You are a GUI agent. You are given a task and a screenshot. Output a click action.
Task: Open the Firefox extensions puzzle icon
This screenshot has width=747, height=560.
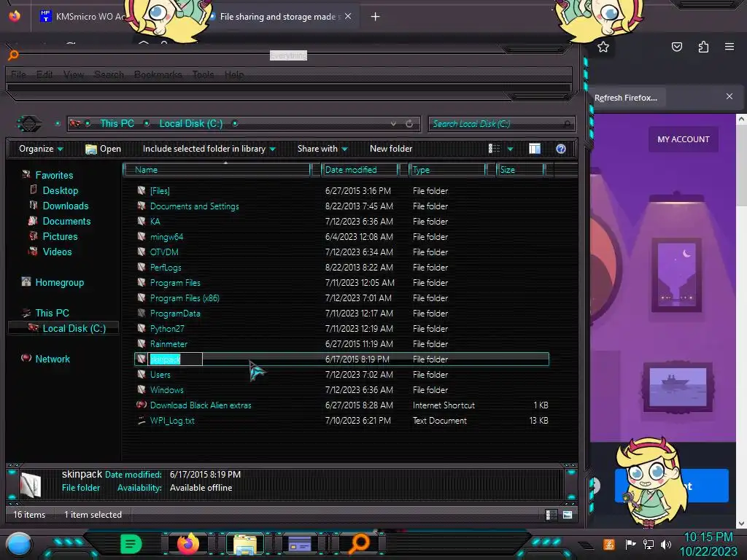pos(703,47)
